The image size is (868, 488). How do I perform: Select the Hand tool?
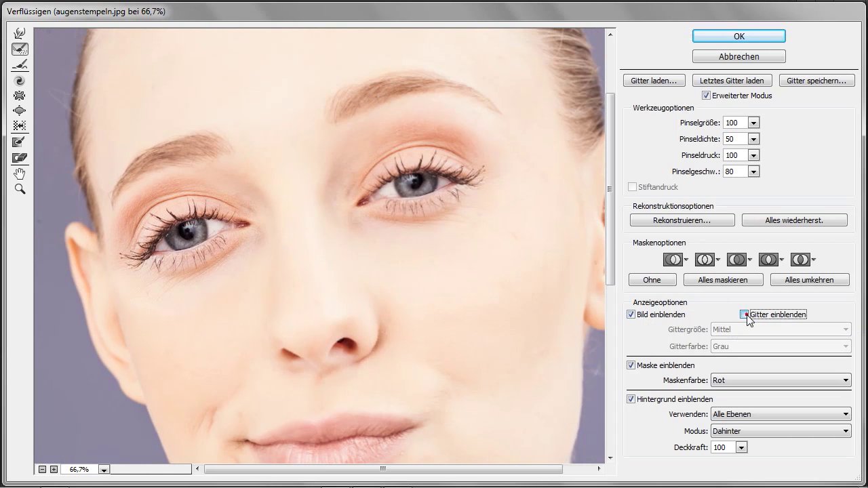[x=20, y=174]
